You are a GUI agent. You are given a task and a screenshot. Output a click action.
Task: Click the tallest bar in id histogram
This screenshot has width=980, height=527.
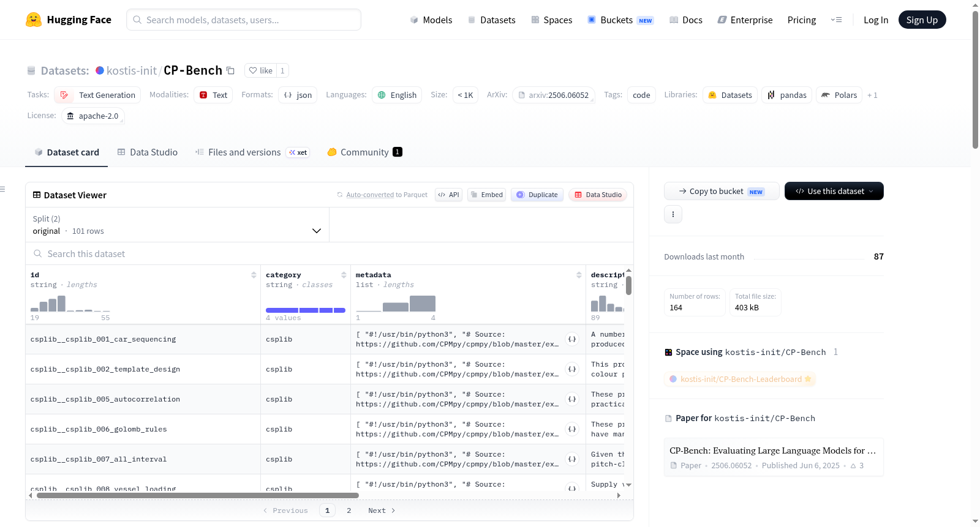coord(61,304)
